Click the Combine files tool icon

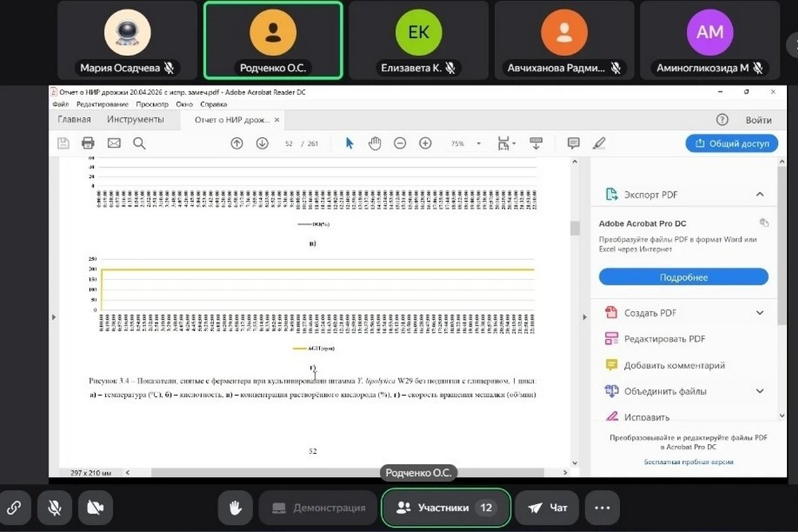(611, 391)
